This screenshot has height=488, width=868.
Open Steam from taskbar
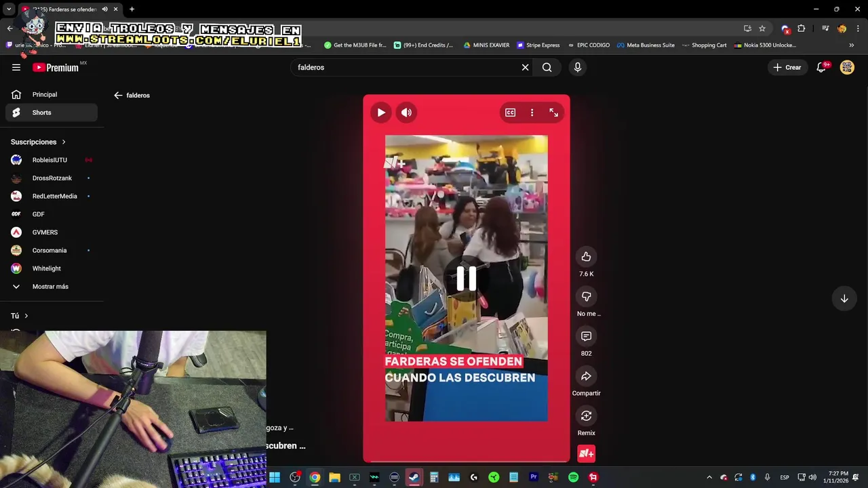click(x=414, y=478)
